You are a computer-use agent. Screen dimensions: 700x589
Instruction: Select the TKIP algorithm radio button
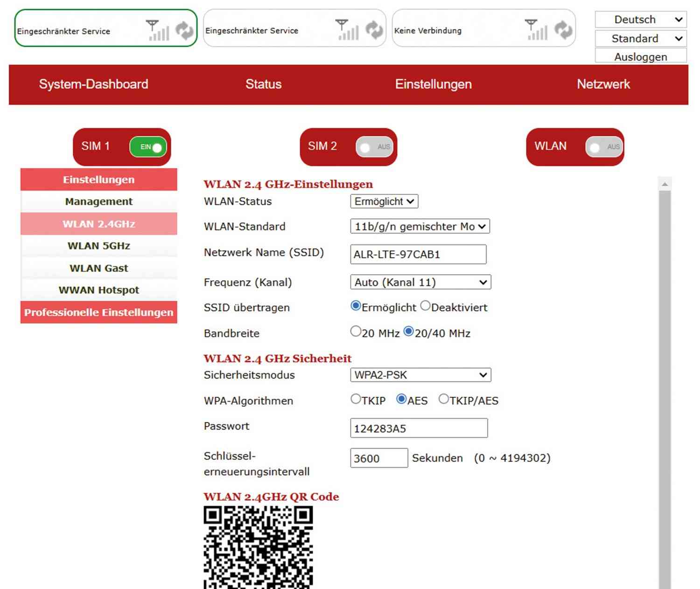pyautogui.click(x=356, y=399)
